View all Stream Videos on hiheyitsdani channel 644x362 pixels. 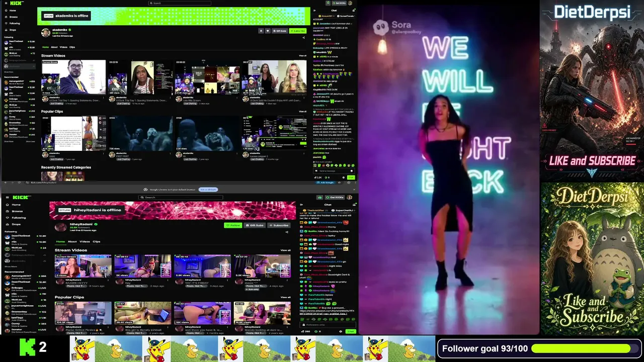pyautogui.click(x=285, y=250)
